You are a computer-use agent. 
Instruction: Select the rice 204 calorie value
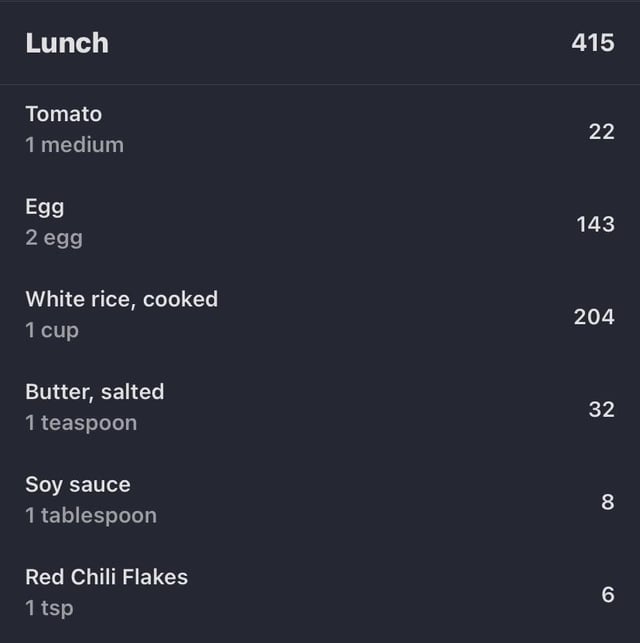tap(594, 317)
